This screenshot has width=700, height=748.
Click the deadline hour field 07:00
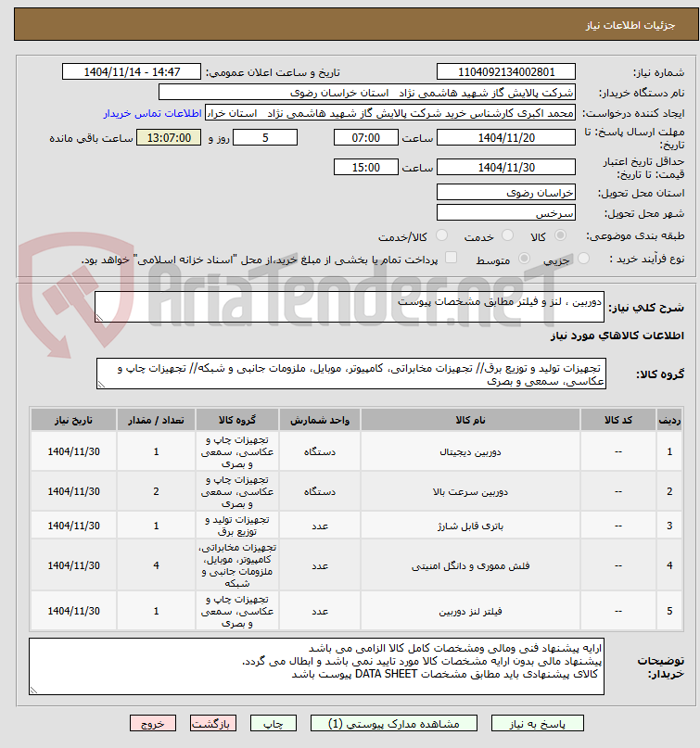(366, 138)
